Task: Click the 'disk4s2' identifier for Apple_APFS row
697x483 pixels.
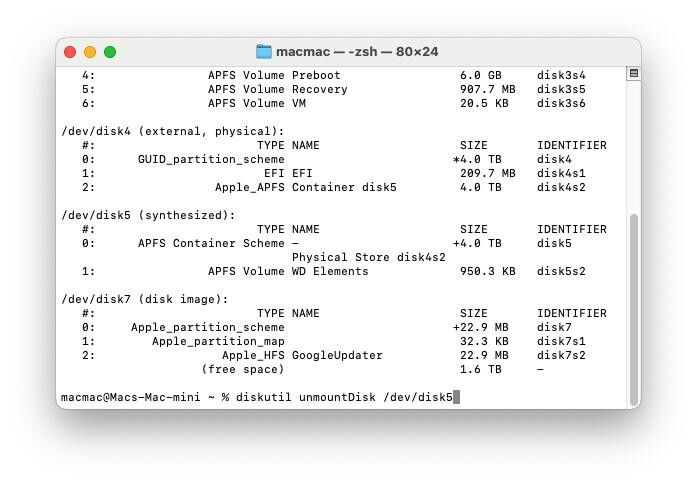Action: pos(561,187)
